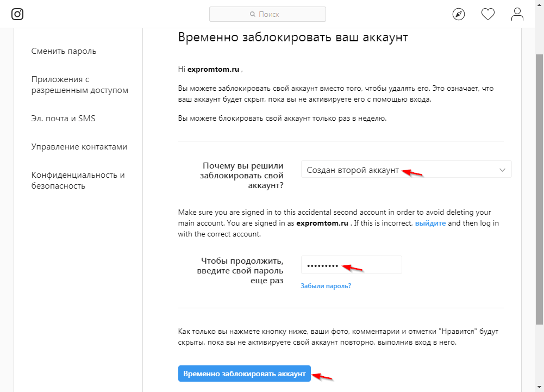Open the Instagram home logo
The width and height of the screenshot is (544, 392).
17,14
